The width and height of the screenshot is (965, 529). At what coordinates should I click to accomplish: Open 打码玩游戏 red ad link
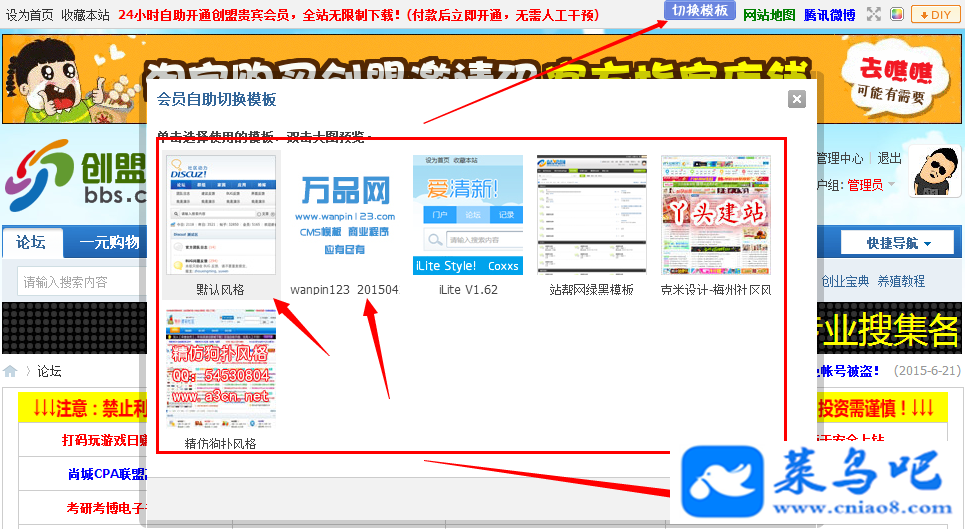coord(105,440)
